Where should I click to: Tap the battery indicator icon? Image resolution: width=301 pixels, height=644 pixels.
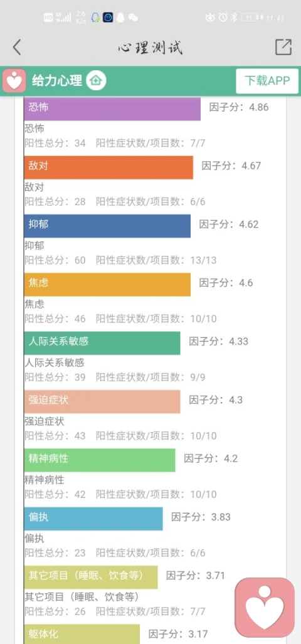click(x=251, y=18)
